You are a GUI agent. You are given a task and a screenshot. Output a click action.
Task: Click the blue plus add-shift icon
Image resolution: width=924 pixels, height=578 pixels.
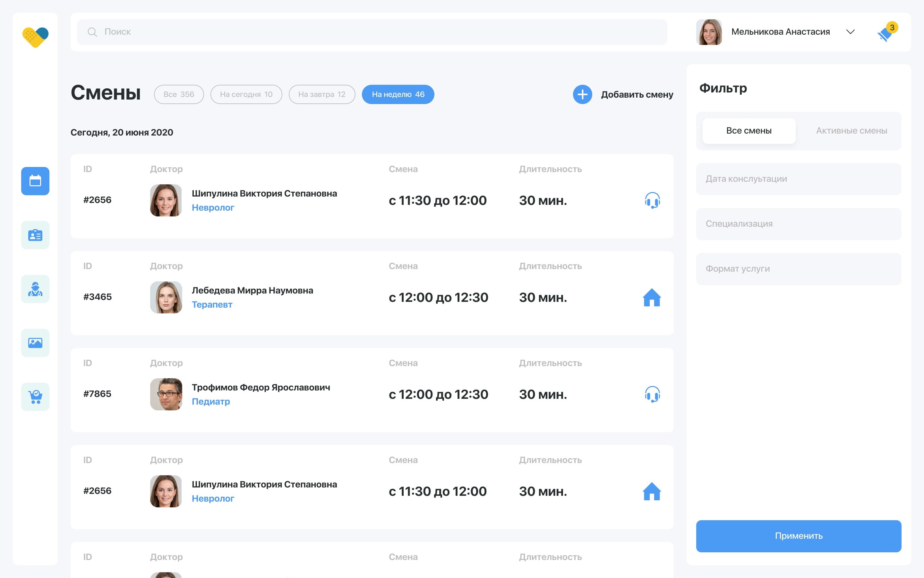point(582,94)
